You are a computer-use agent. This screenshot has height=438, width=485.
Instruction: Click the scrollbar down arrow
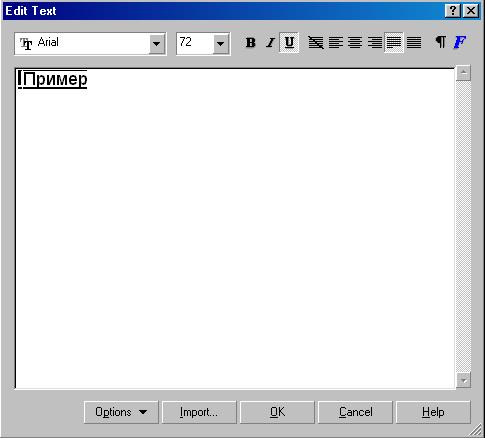(464, 380)
